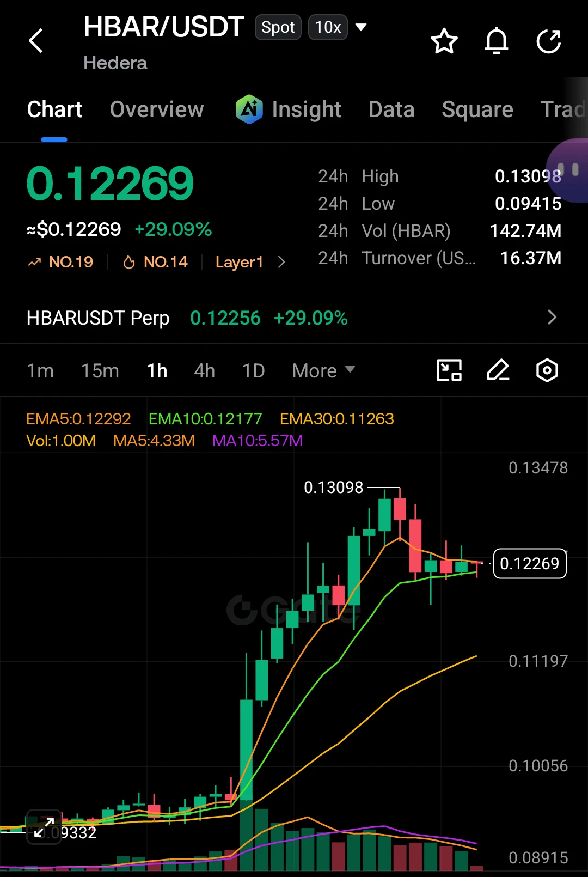Tap the 24h Low value 0.09415
This screenshot has width=588, height=877.
point(528,203)
